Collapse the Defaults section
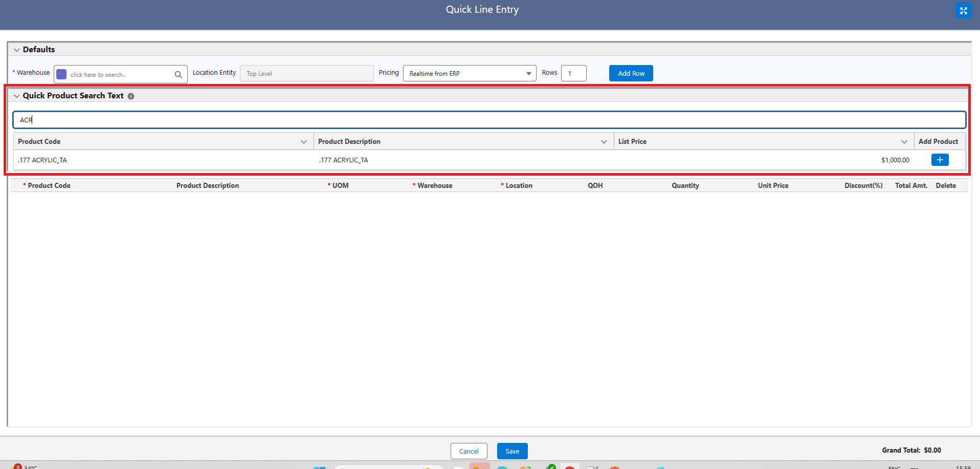This screenshot has height=469, width=980. [17, 50]
